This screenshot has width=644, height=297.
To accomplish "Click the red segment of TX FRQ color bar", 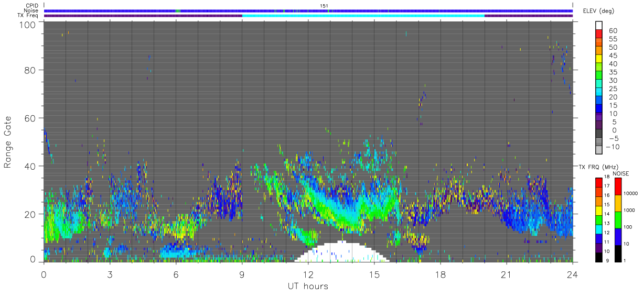I will [x=599, y=182].
